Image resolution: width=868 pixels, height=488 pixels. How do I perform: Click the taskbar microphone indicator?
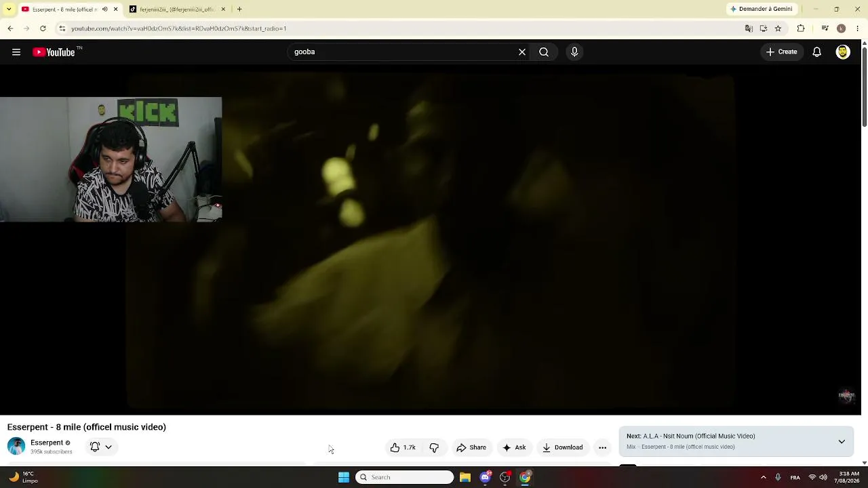pos(778,477)
